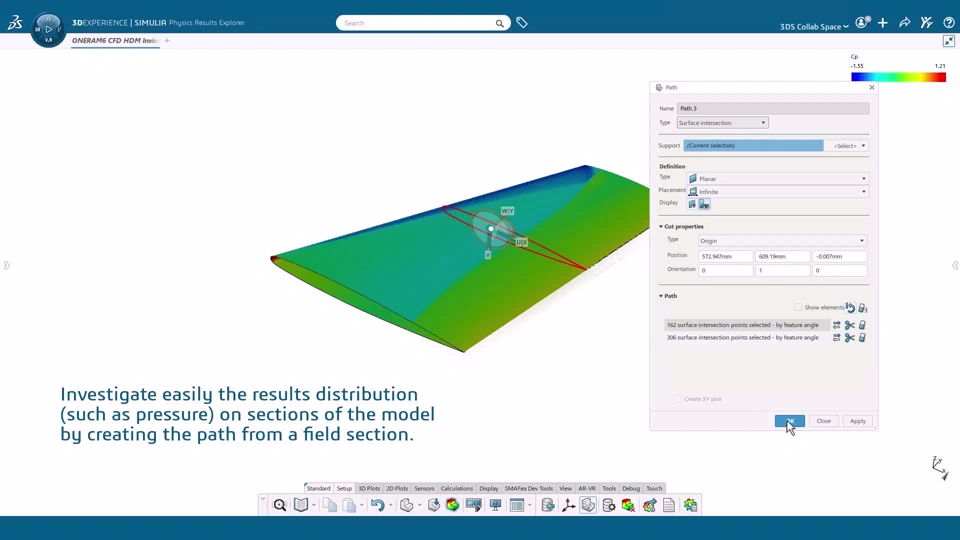Switch to the 2D Plots tab
Screen dimensions: 960x540
[397, 489]
